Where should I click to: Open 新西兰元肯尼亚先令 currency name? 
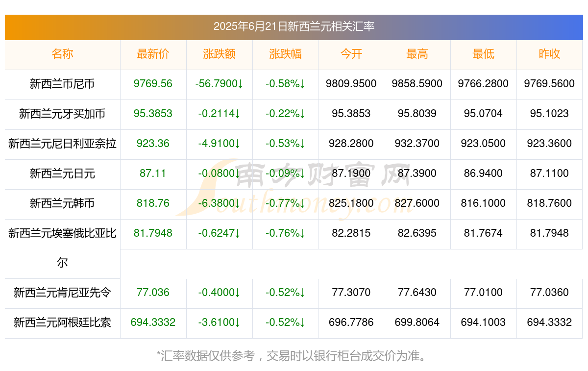coord(62,293)
